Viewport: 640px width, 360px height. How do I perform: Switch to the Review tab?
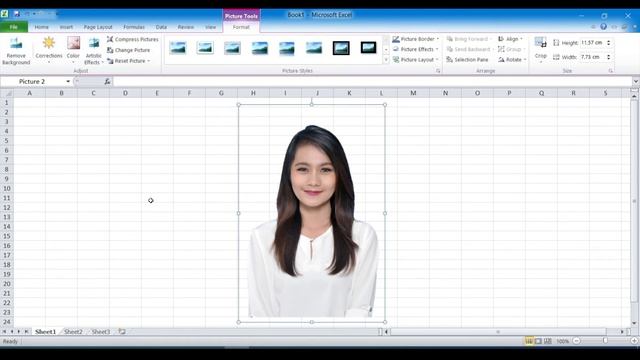coord(186,27)
